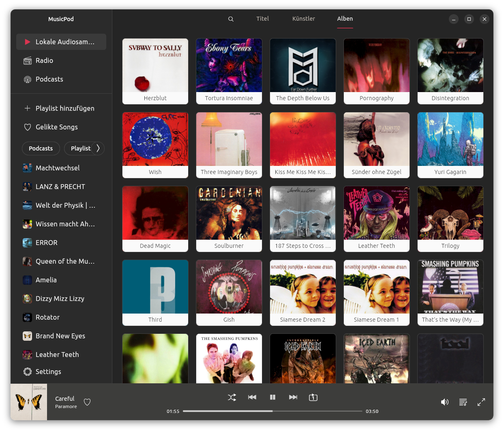This screenshot has height=432, width=504.
Task: Switch to the Künstler tab
Action: (x=304, y=19)
